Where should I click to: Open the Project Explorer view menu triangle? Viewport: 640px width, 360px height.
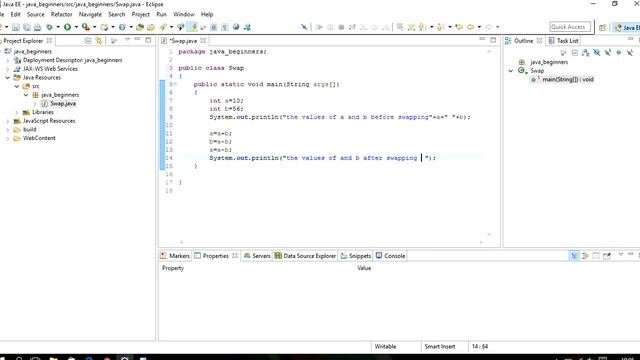point(127,40)
